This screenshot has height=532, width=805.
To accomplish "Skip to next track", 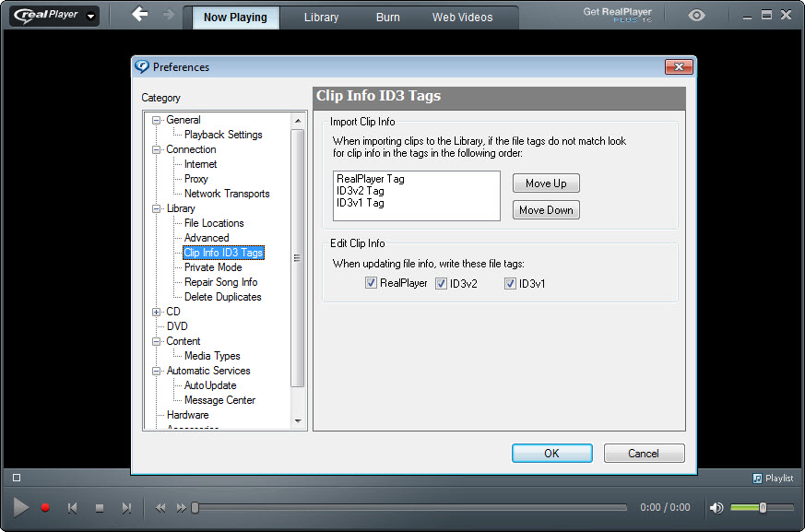I will tap(126, 508).
